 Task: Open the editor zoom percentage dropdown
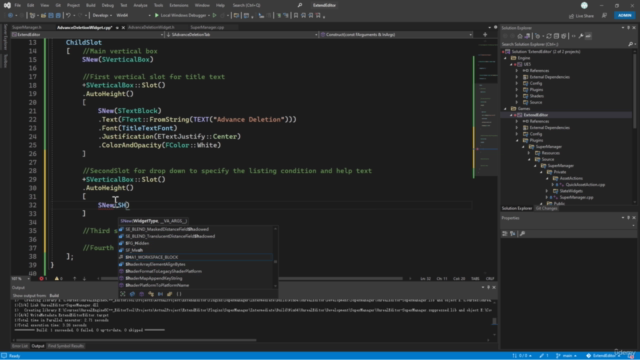[x=21, y=278]
